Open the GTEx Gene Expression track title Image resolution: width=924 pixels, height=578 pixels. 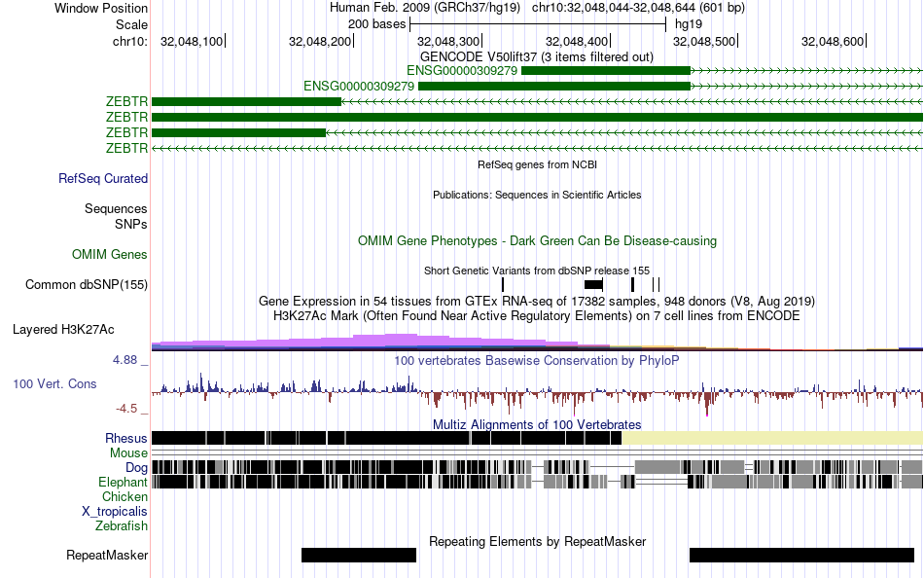pos(537,302)
